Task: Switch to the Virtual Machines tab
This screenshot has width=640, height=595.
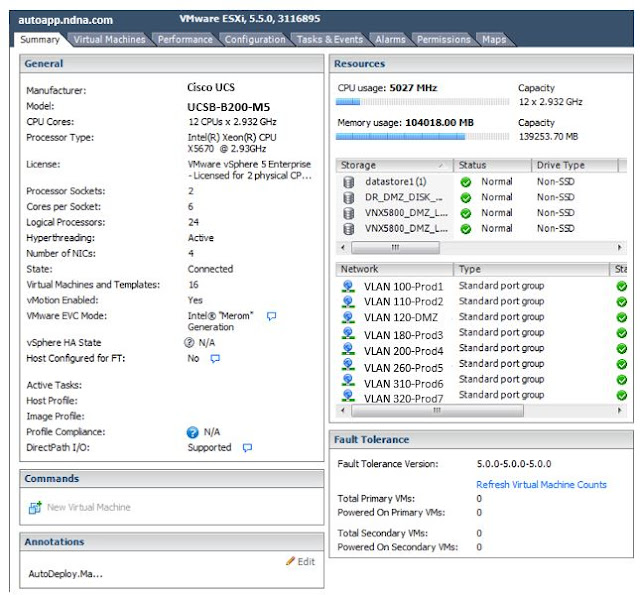Action: (109, 40)
